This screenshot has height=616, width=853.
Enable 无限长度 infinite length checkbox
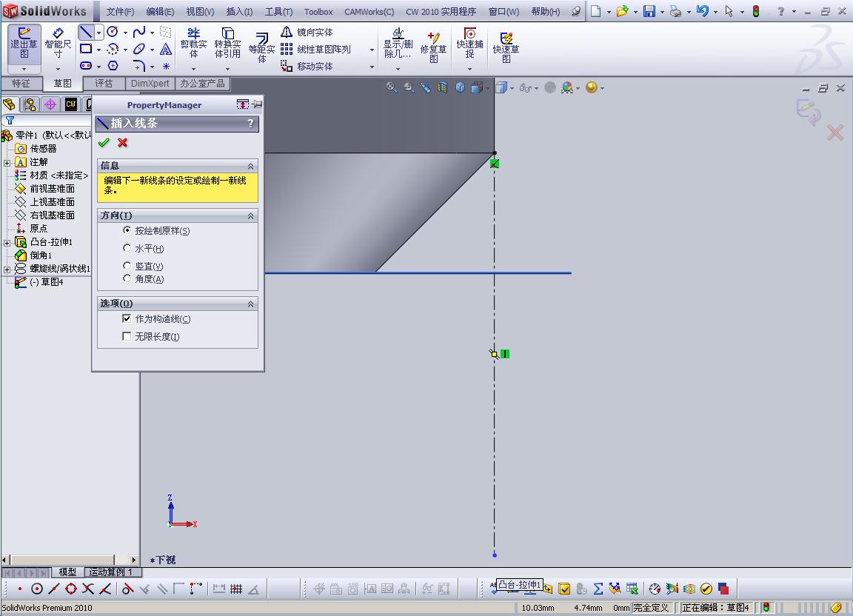click(x=127, y=336)
